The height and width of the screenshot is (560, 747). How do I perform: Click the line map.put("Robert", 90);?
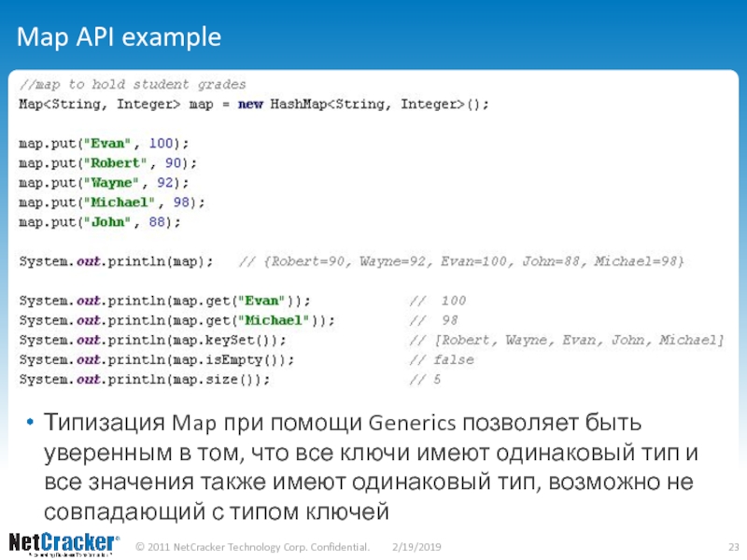pyautogui.click(x=107, y=163)
